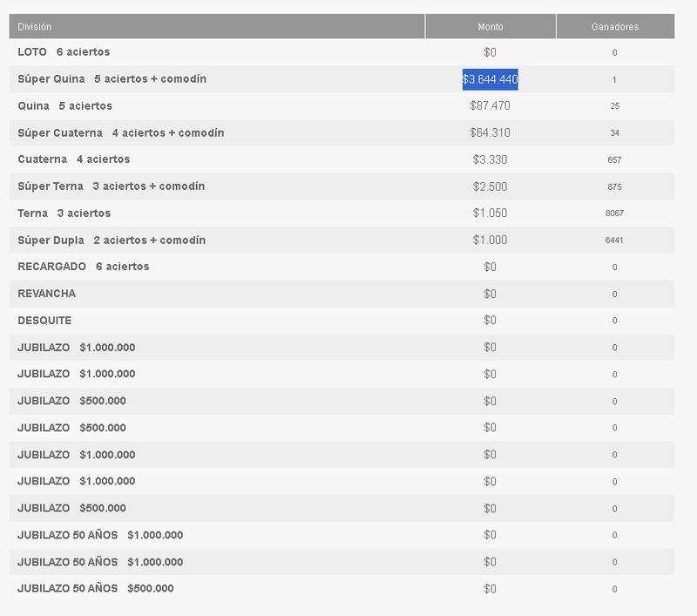Screen dimensions: 697x616
Task: Click the 8067 winners count
Action: coord(614,213)
